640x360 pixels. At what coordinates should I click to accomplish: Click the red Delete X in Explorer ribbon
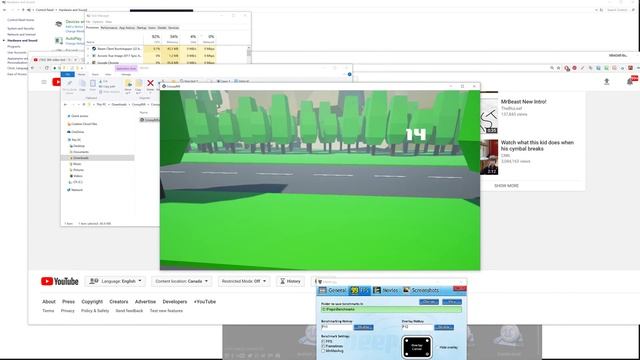tap(150, 83)
